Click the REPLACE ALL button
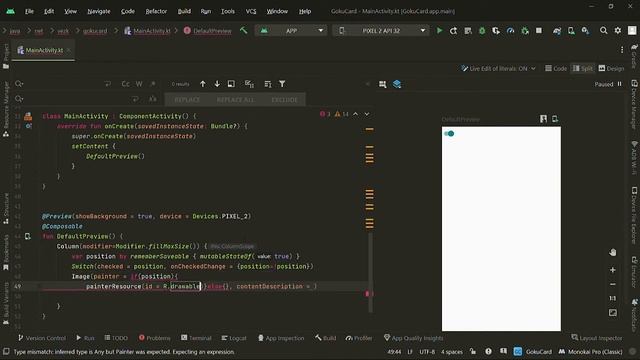The height and width of the screenshot is (360, 640). click(x=235, y=100)
